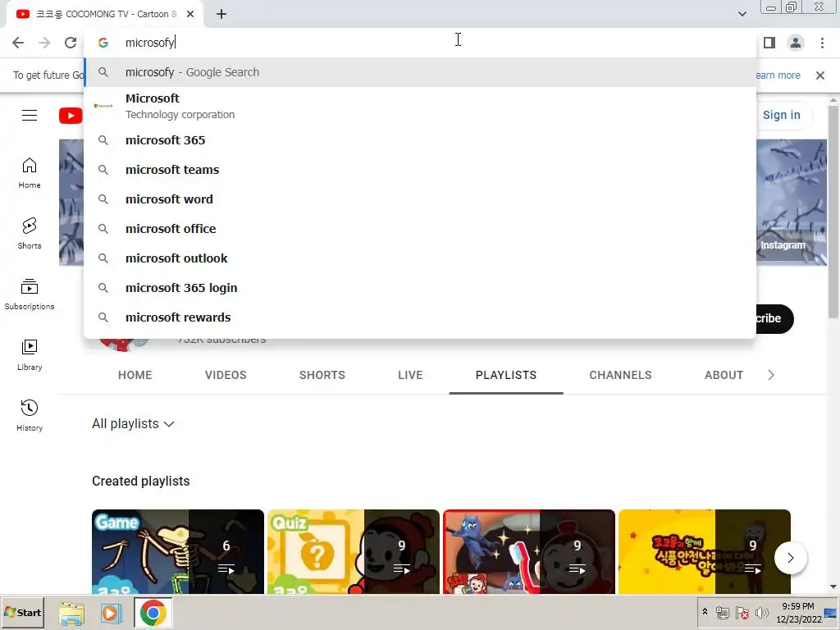
Task: Open the Game playlist thumbnail
Action: (178, 551)
